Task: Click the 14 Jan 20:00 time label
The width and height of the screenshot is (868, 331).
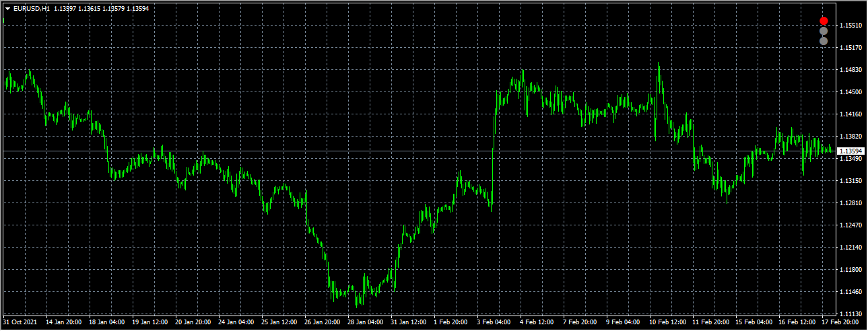Action: tap(64, 322)
